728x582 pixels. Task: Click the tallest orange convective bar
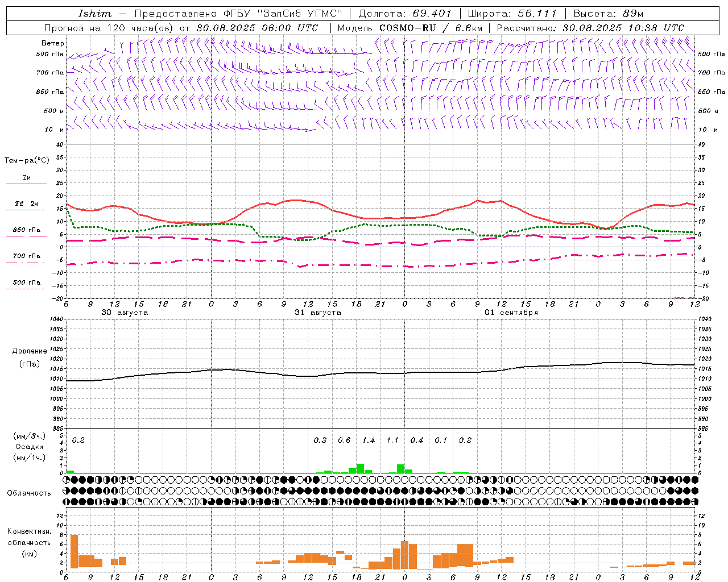(74, 551)
